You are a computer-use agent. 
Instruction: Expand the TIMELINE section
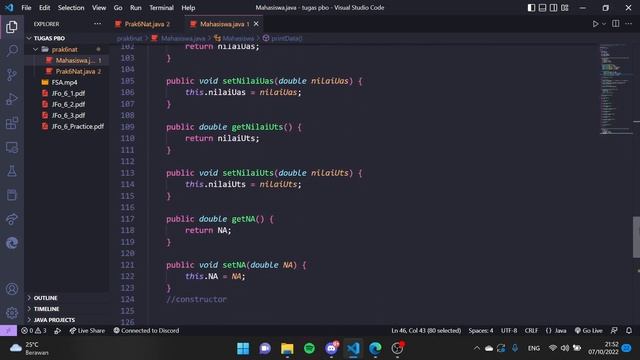point(46,309)
